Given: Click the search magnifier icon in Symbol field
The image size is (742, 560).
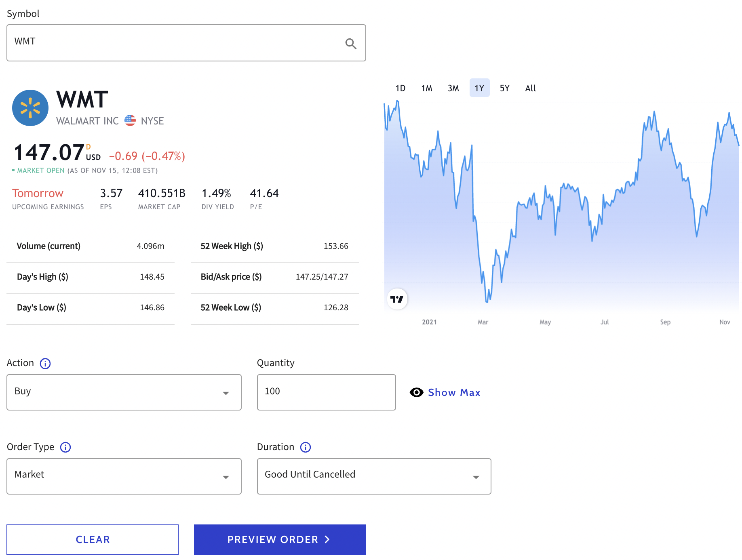Looking at the screenshot, I should pos(350,44).
